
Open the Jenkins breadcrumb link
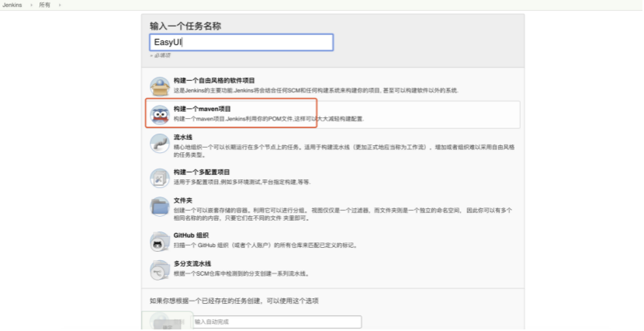[12, 5]
